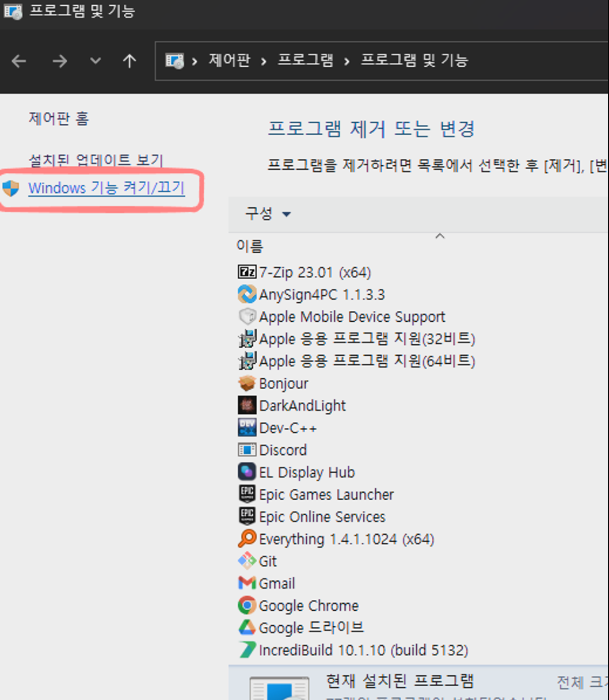Go up one level with the up arrow
The width and height of the screenshot is (609, 700).
(x=130, y=60)
